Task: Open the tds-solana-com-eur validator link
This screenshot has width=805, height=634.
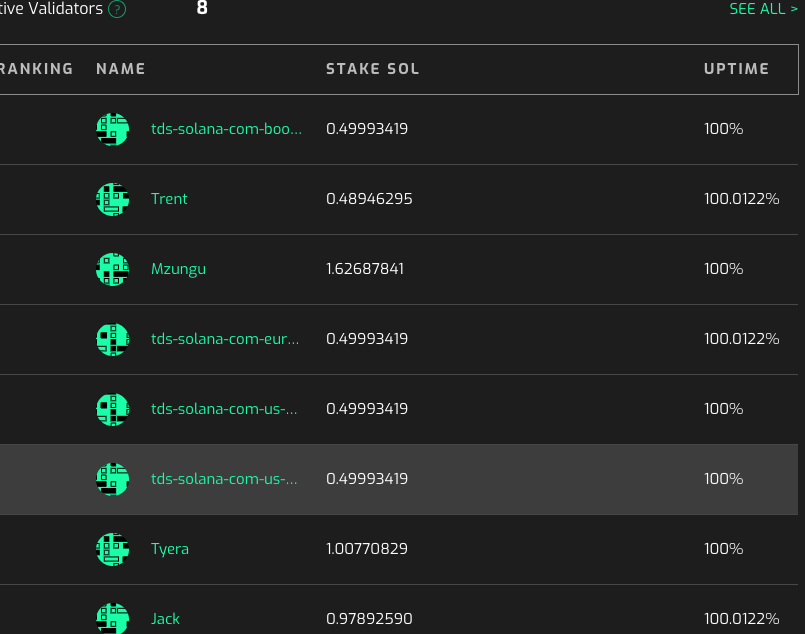Action: pos(225,339)
